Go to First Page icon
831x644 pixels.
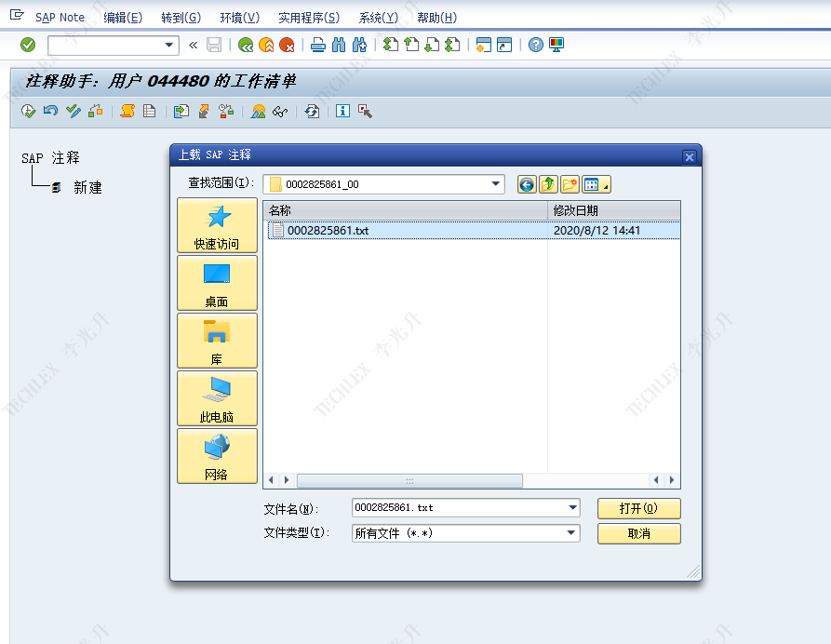pos(391,45)
